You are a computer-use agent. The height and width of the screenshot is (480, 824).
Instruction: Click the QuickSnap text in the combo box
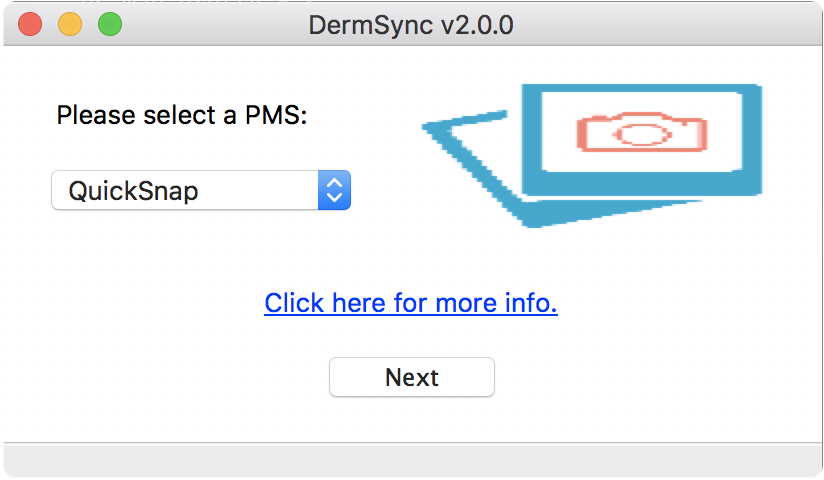click(133, 191)
